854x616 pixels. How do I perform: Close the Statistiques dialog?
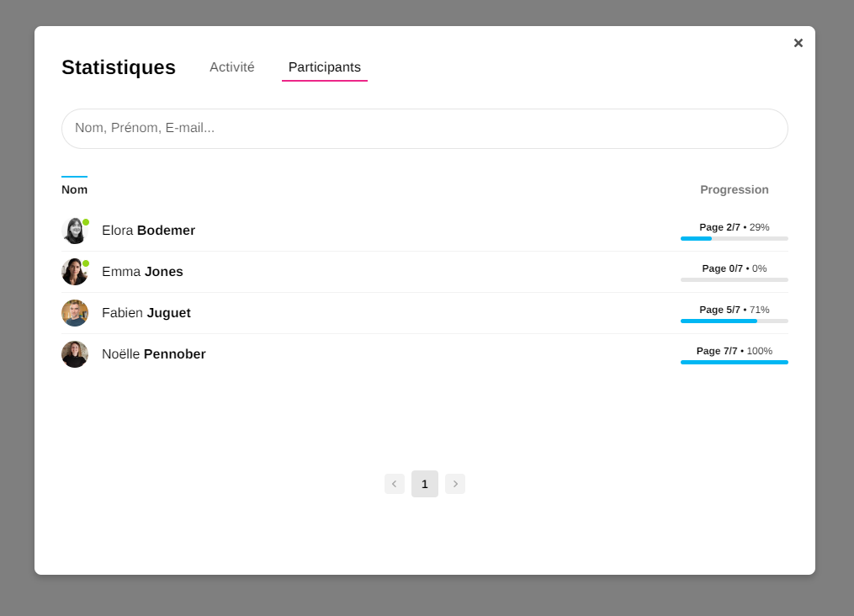(x=798, y=43)
